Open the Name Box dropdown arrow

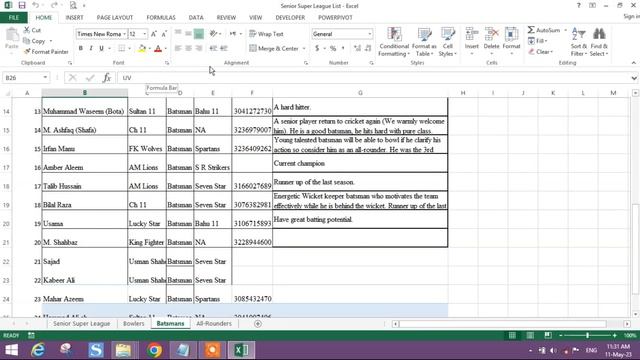click(x=45, y=78)
